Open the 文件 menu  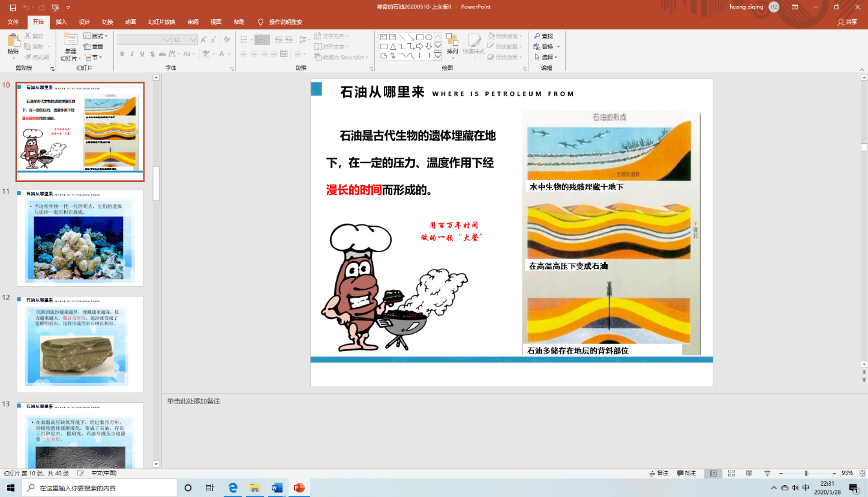13,22
